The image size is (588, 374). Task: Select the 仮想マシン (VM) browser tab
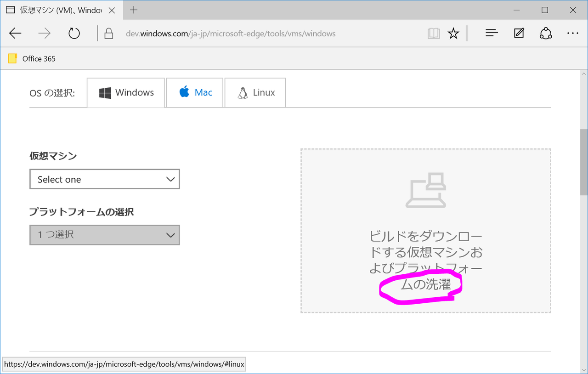pos(61,10)
